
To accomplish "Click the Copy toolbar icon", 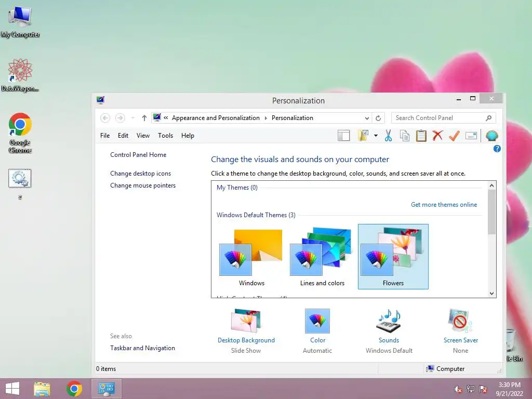I will (404, 136).
